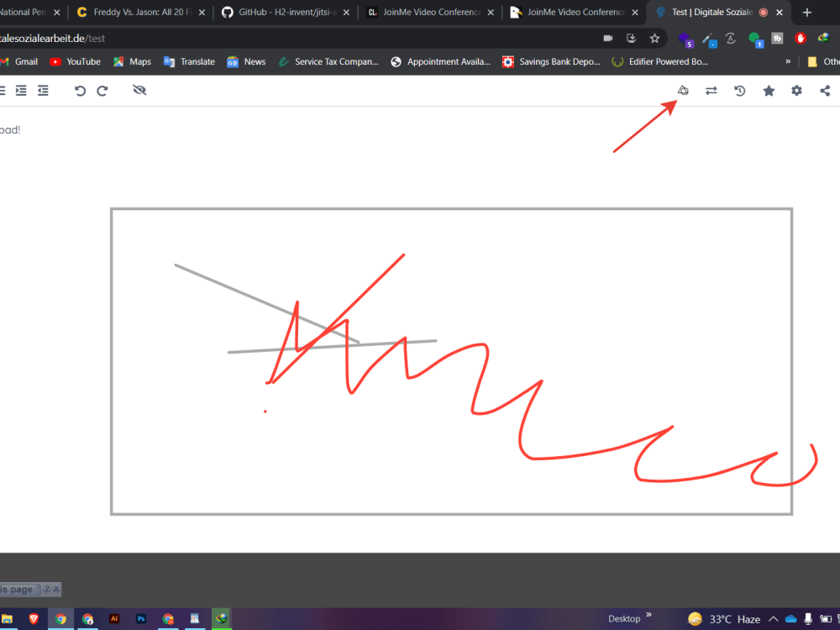Viewport: 840px width, 630px height.
Task: Click the indent icon
Action: point(21,91)
